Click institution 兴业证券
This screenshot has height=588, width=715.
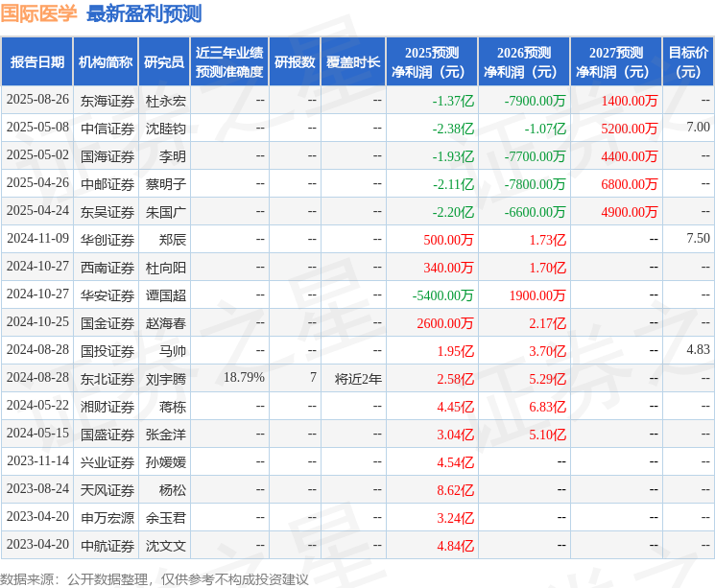click(x=107, y=462)
